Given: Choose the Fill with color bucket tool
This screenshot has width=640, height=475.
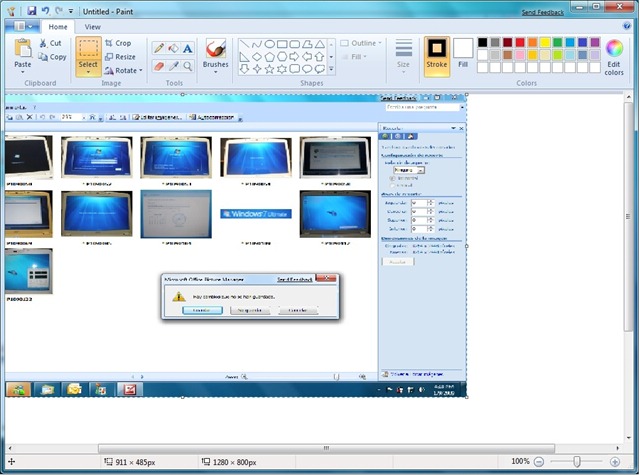Looking at the screenshot, I should click(172, 48).
